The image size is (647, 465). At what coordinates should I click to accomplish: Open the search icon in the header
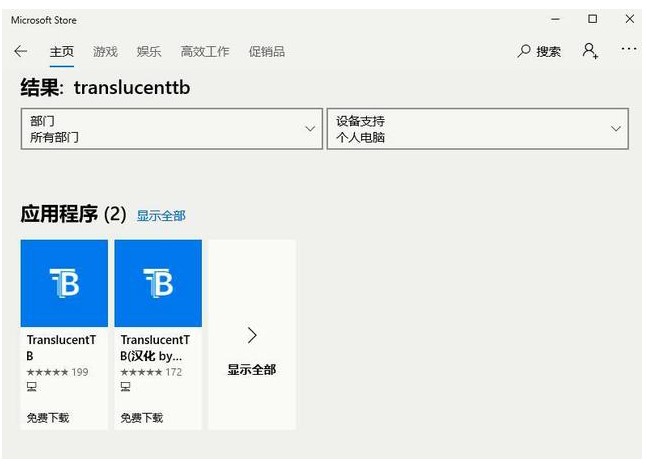click(524, 51)
